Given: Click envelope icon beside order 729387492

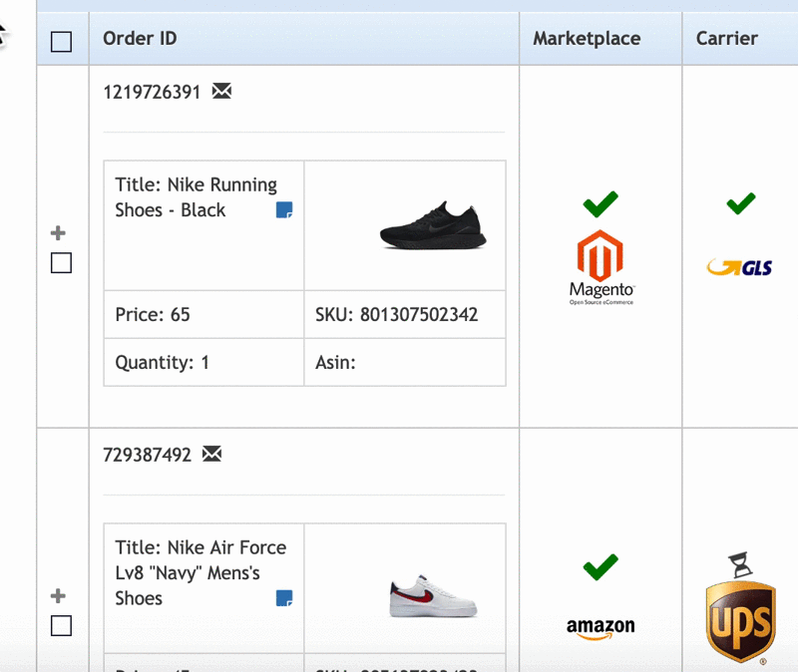Looking at the screenshot, I should [x=211, y=454].
